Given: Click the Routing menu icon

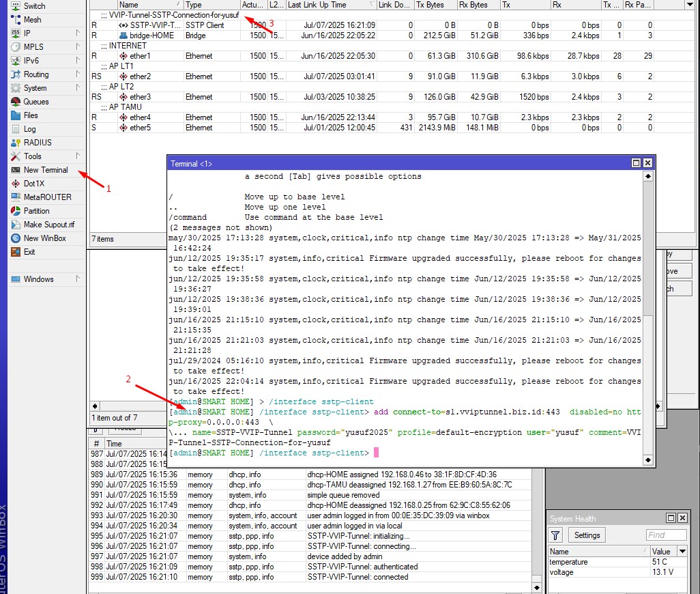Looking at the screenshot, I should (16, 74).
